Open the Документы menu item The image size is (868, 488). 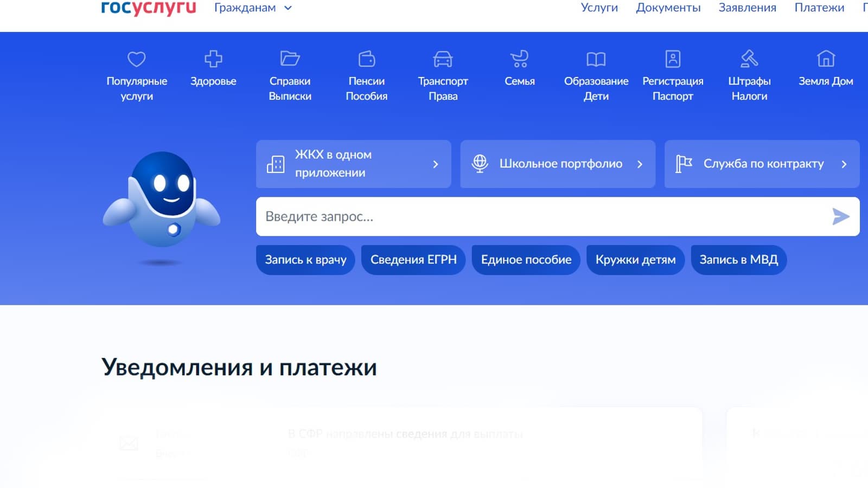pyautogui.click(x=668, y=8)
